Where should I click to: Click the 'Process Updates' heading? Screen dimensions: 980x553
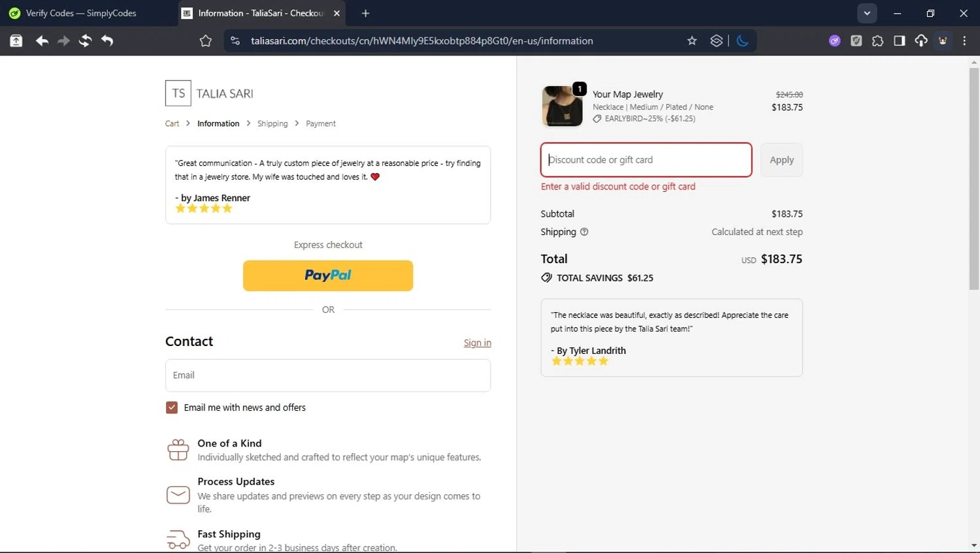click(236, 482)
